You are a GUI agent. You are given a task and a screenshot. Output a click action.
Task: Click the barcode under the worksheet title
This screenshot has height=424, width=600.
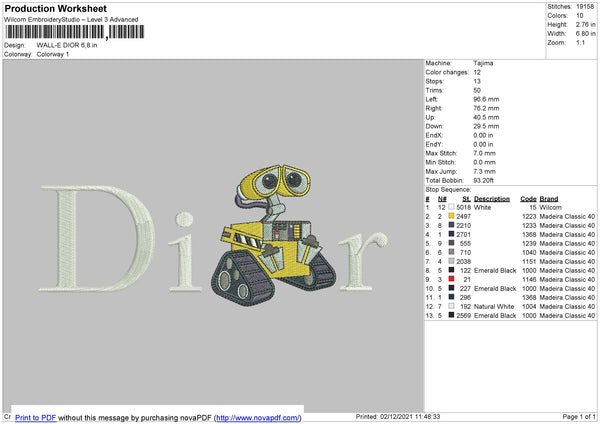[75, 32]
